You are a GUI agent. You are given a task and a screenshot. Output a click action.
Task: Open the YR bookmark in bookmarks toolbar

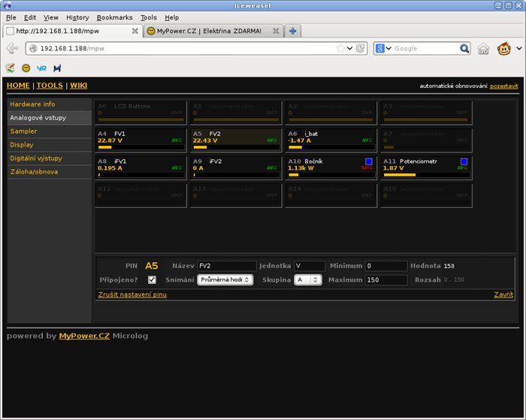pos(41,68)
